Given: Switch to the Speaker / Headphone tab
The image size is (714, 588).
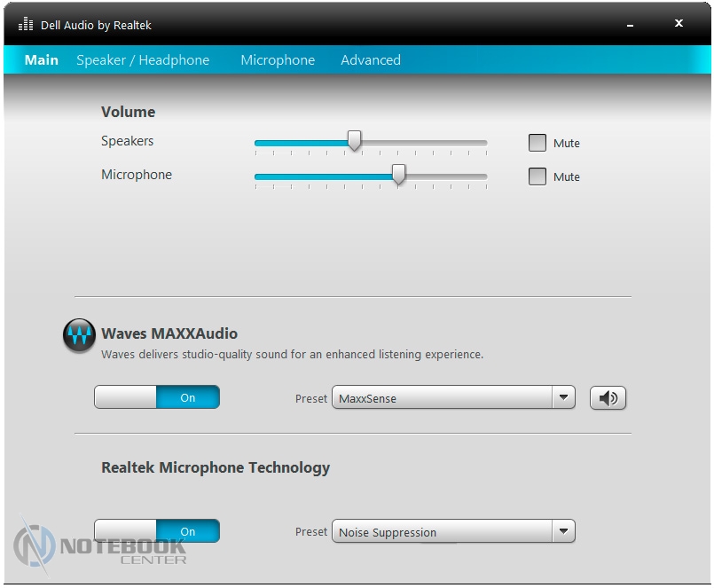Looking at the screenshot, I should coord(143,60).
